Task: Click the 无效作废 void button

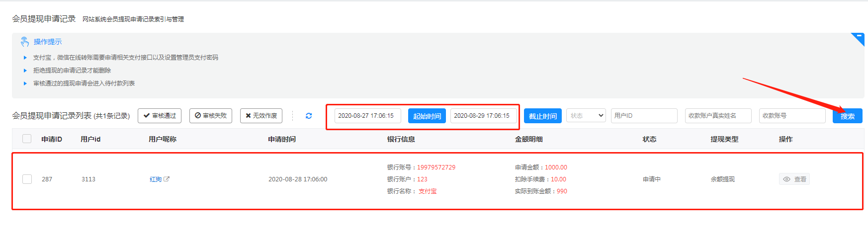Action: pyautogui.click(x=261, y=116)
